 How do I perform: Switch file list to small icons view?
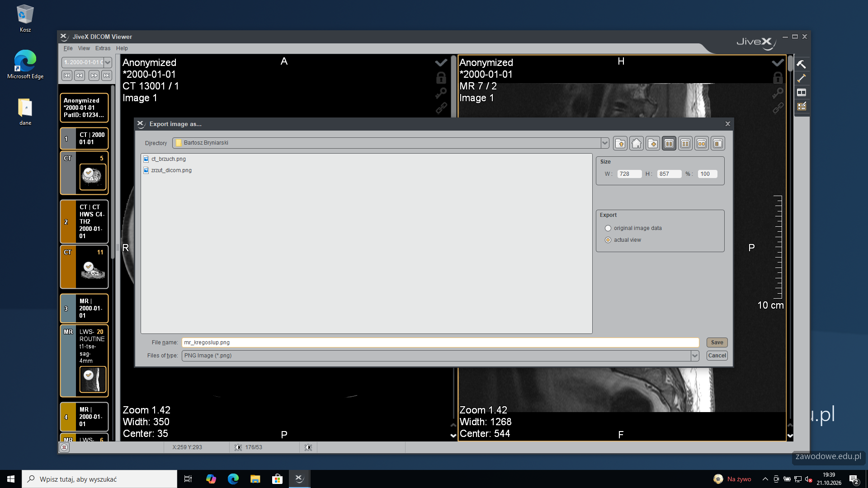[x=685, y=144]
